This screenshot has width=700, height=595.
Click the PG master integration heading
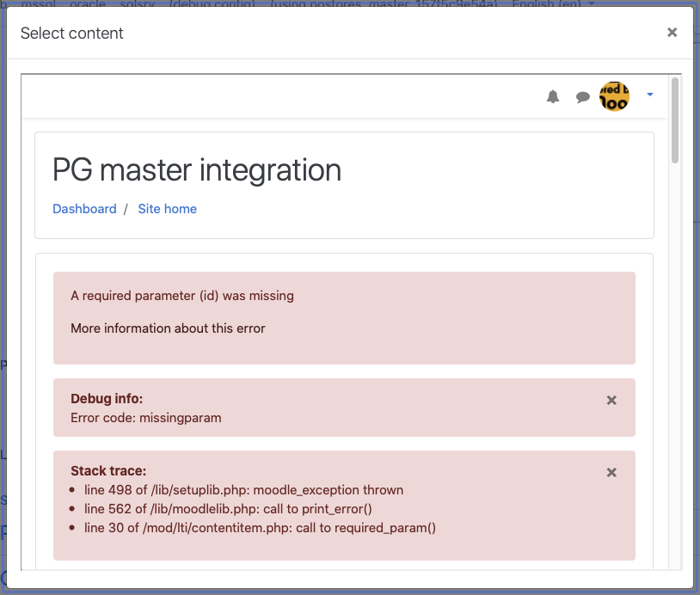coord(197,170)
